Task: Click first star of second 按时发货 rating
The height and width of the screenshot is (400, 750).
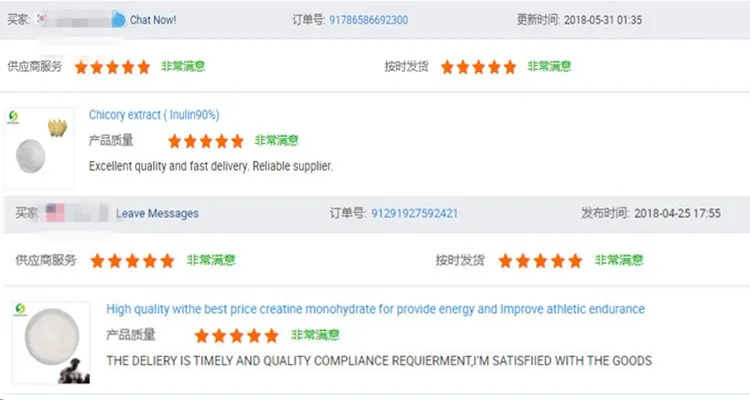Action: pos(505,261)
